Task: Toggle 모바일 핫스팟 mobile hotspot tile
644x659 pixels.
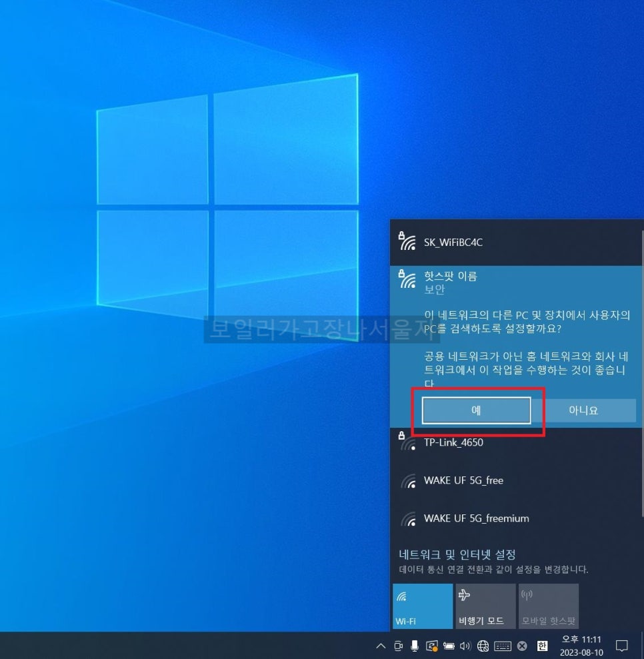Action: tap(549, 606)
